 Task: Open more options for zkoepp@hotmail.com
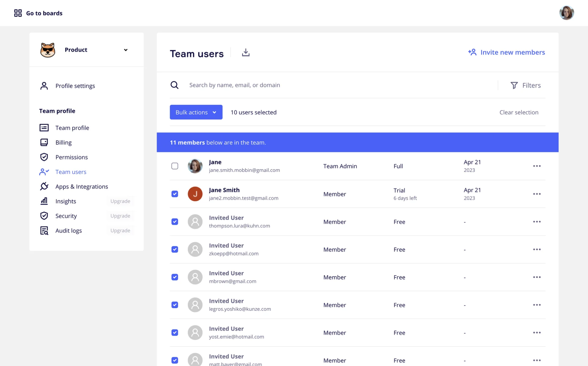click(x=537, y=249)
